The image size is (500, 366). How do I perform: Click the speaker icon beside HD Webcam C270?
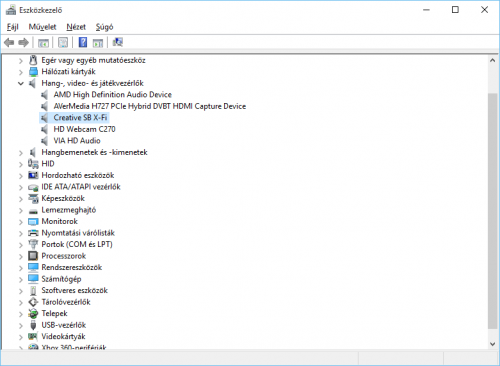[44, 129]
